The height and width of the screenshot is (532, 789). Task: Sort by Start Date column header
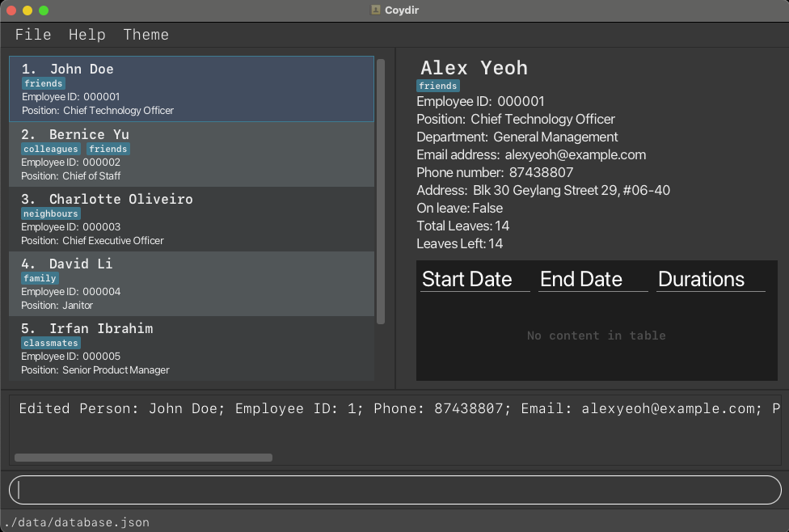point(475,279)
